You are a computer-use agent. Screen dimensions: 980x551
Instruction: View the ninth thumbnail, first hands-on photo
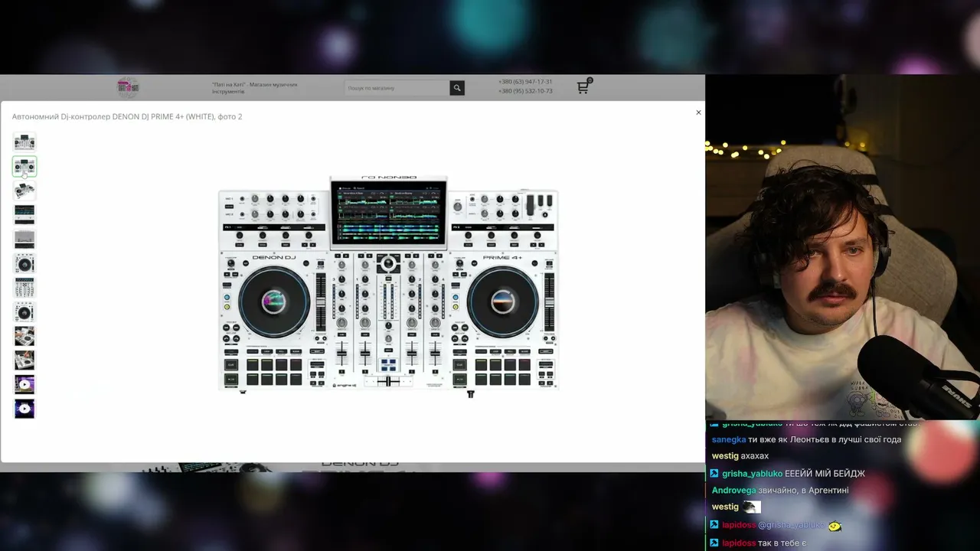click(24, 336)
